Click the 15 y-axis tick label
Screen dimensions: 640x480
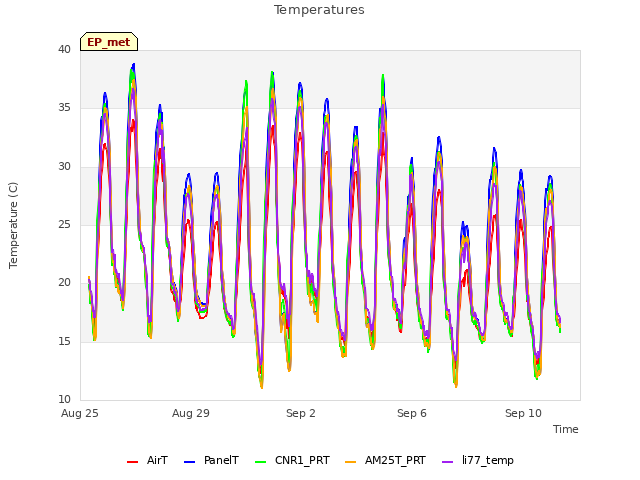pos(64,341)
